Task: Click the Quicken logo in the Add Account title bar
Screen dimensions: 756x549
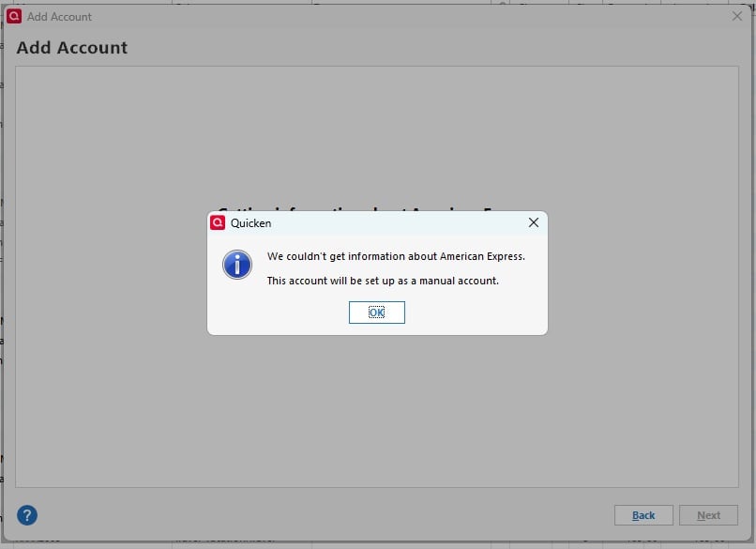Action: point(14,16)
